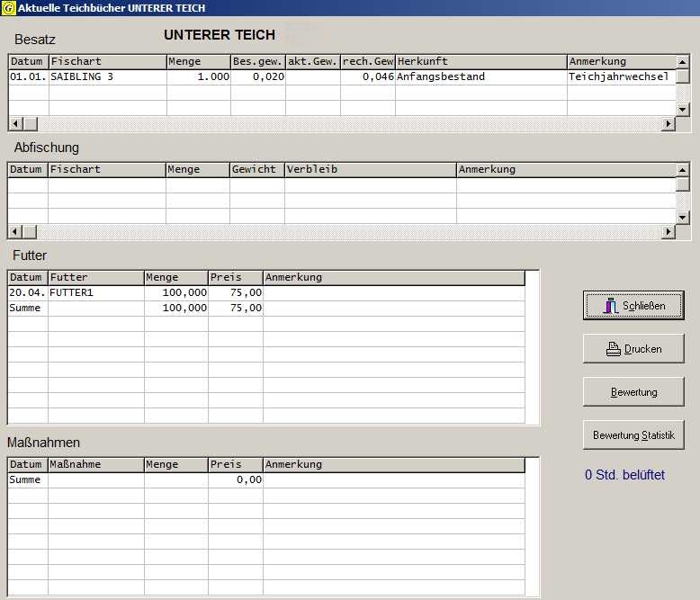Select the SAIBLING 3 cell in Besatz
Image resolution: width=700 pixels, height=600 pixels.
point(107,77)
